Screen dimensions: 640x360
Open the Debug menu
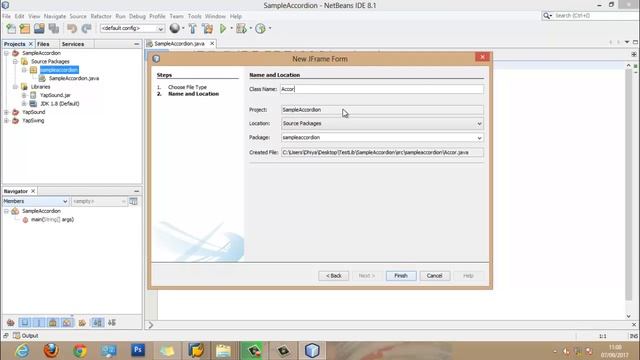point(137,16)
